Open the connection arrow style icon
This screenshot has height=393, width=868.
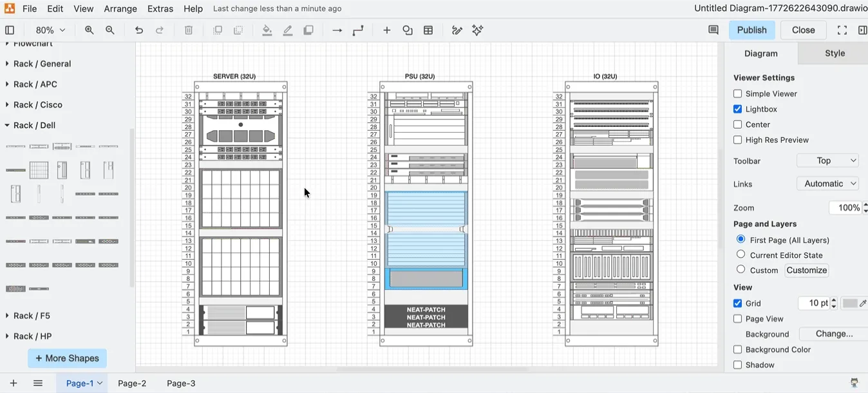click(x=337, y=30)
